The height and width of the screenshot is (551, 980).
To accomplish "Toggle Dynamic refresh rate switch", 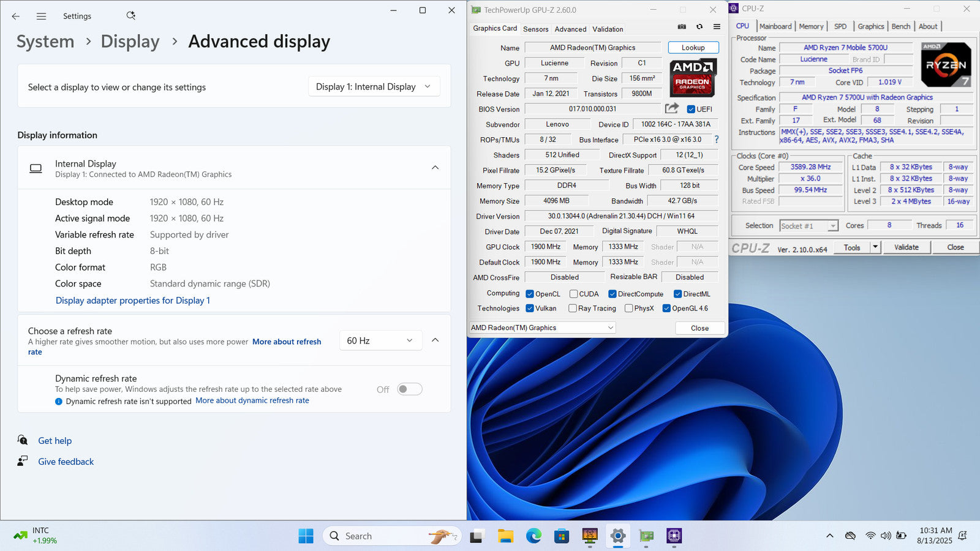I will 409,389.
